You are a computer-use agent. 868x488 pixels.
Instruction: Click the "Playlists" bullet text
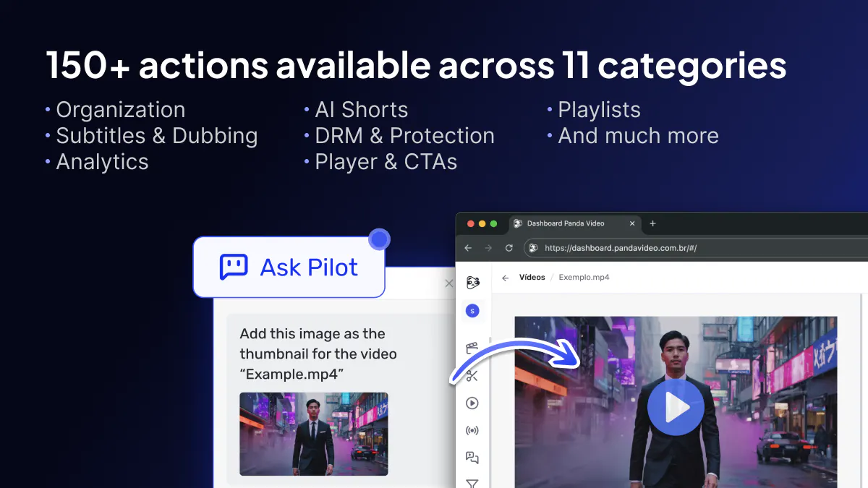599,110
